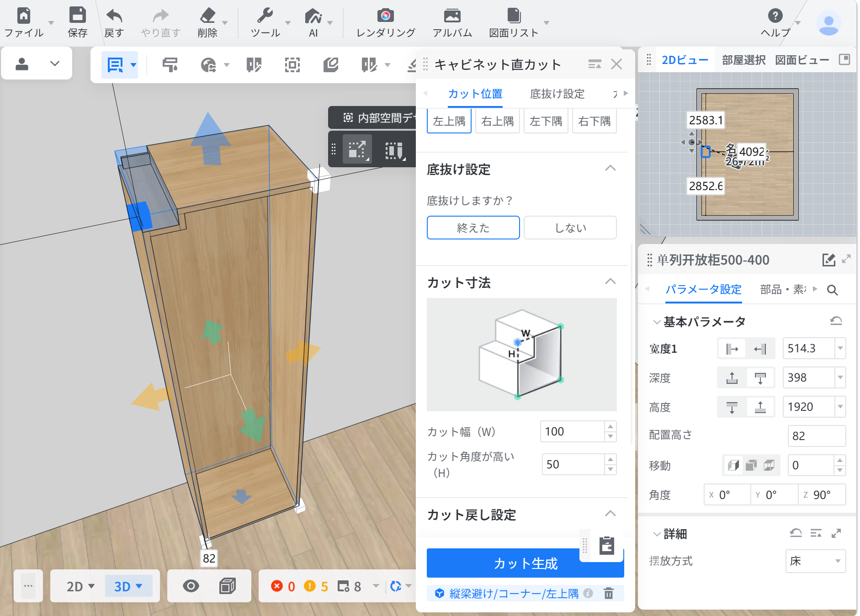Open the AI tool

pyautogui.click(x=313, y=16)
